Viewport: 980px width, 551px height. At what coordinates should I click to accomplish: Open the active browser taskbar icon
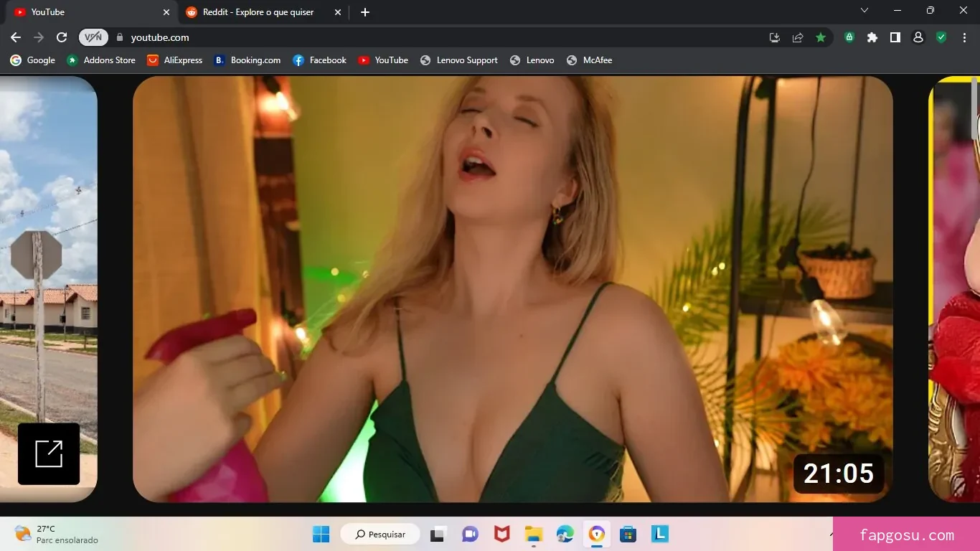(x=597, y=534)
